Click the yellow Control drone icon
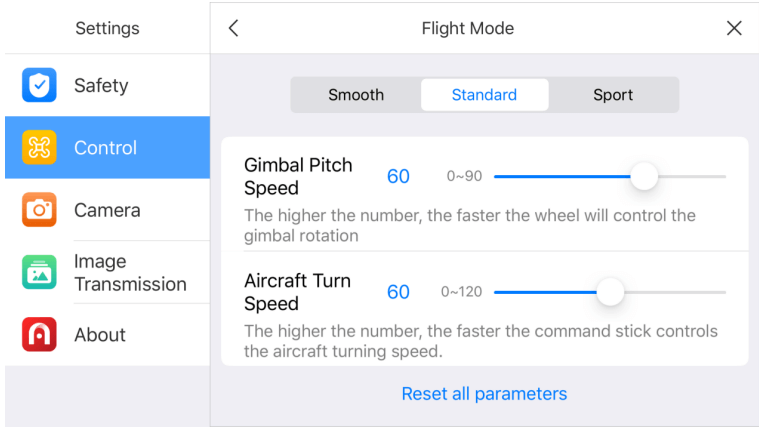Image resolution: width=759 pixels, height=431 pixels. coord(39,147)
